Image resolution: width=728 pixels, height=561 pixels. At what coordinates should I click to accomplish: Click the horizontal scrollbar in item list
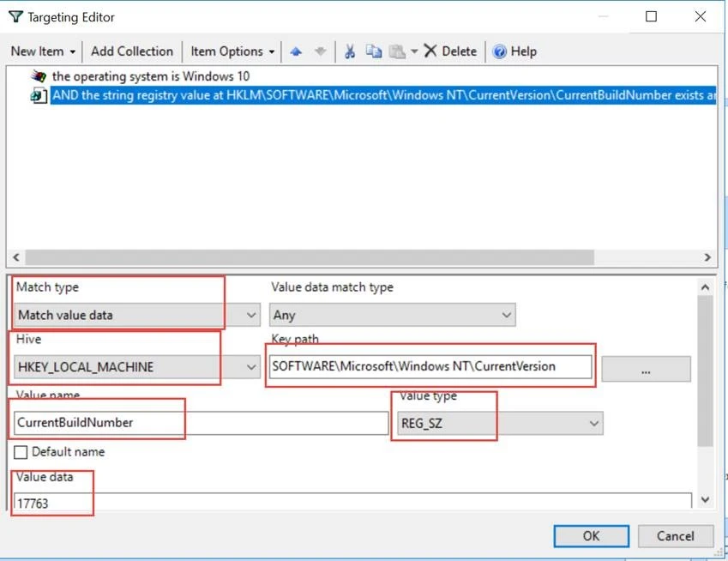309,257
